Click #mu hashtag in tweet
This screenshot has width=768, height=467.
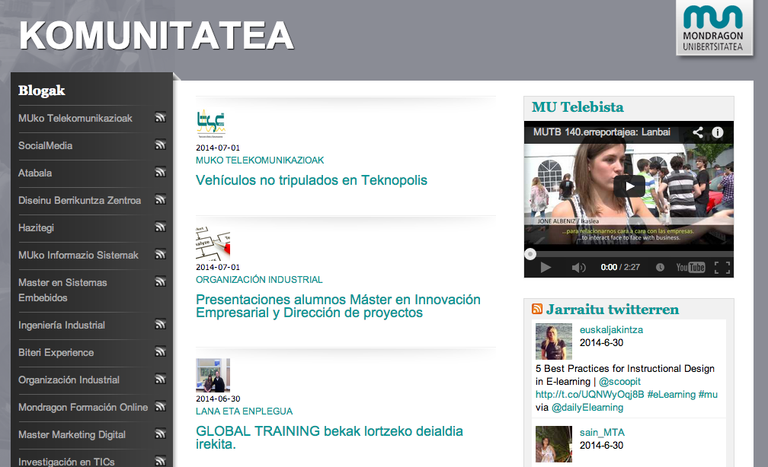(x=708, y=394)
